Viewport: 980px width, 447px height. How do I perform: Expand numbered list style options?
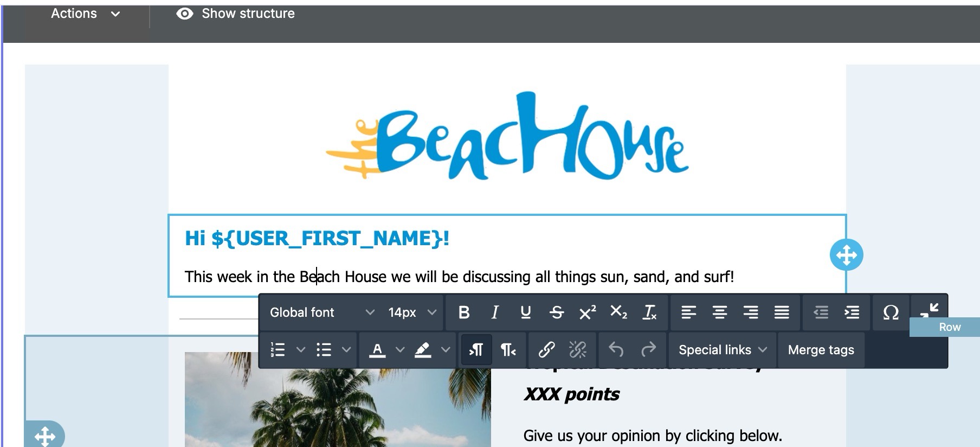(301, 350)
